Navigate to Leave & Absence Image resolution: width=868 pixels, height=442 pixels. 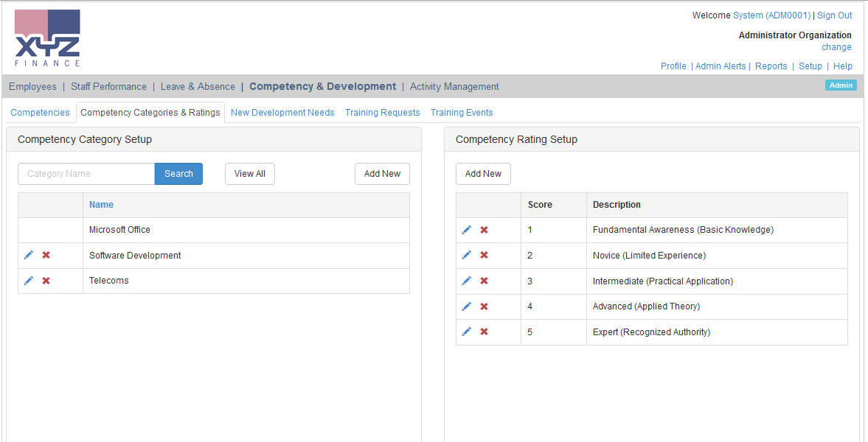pyautogui.click(x=198, y=86)
